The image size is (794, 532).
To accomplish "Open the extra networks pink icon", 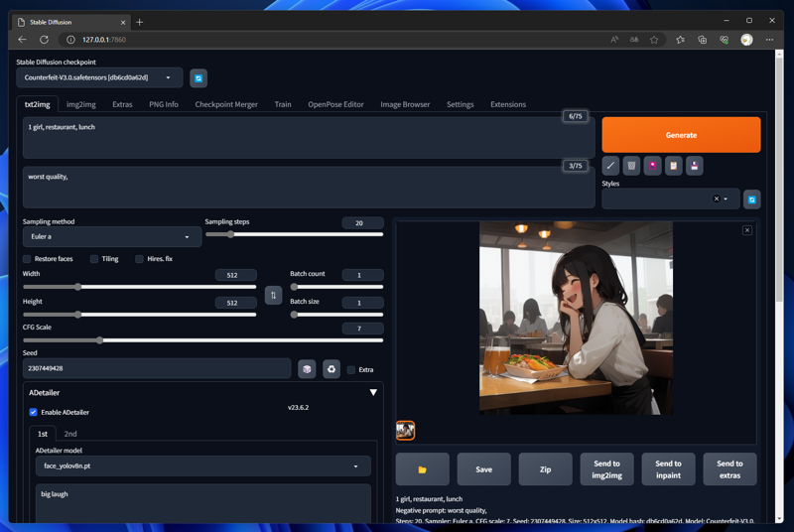I will [x=653, y=166].
